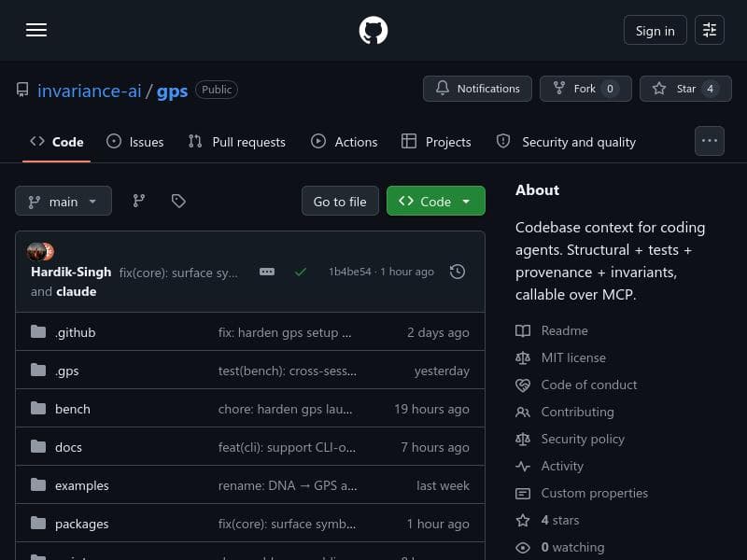The height and width of the screenshot is (560, 747).
Task: Click the Hardik-Singh avatar image
Action: coord(36,251)
